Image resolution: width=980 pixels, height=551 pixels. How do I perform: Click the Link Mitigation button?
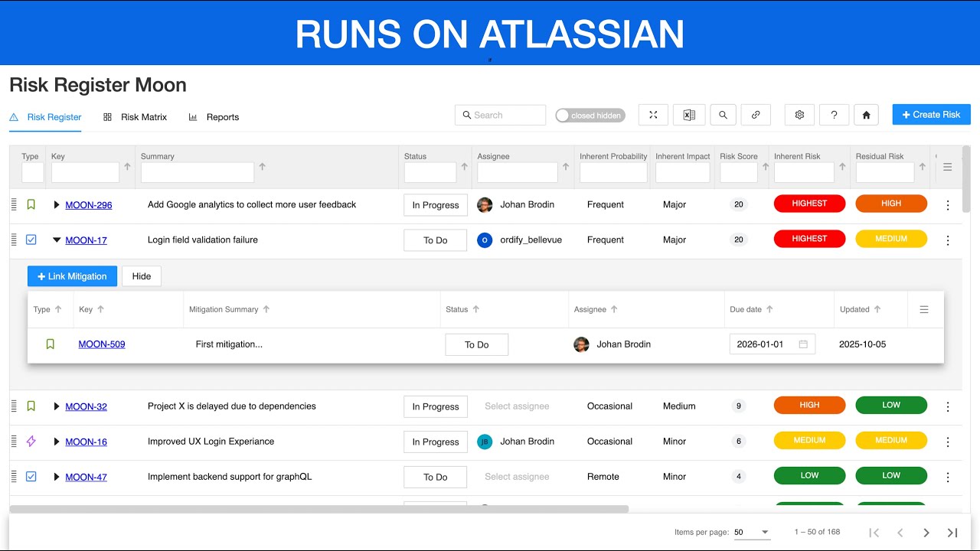72,276
